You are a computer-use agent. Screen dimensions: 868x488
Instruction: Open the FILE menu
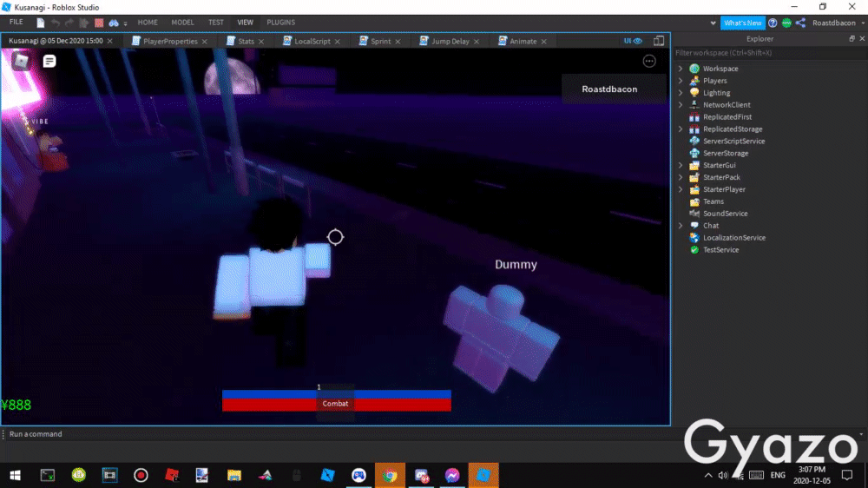click(16, 23)
